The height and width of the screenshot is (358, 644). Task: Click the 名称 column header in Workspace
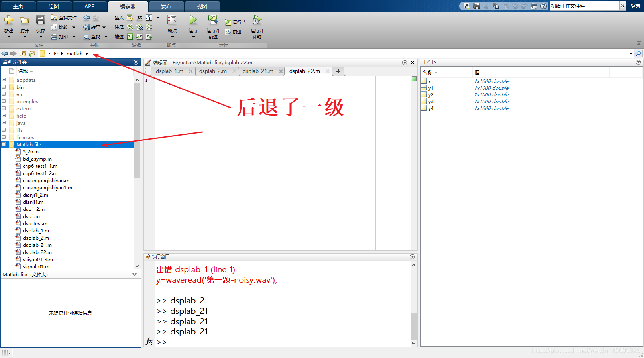446,72
